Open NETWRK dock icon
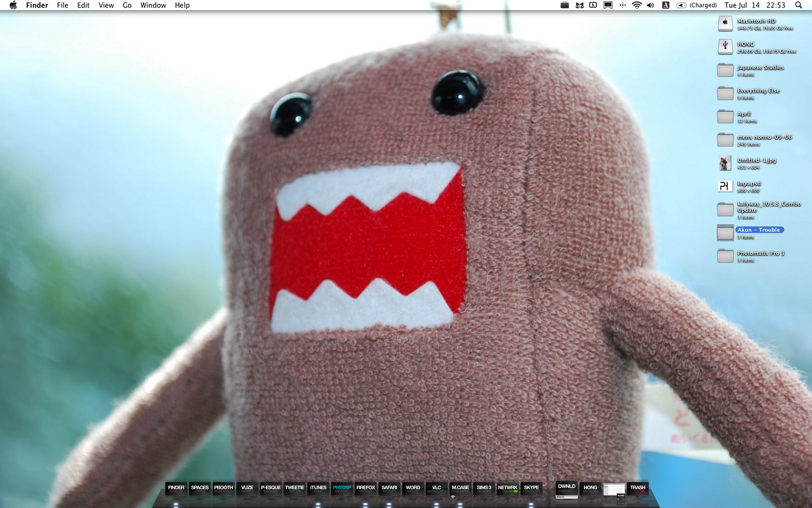 [507, 489]
